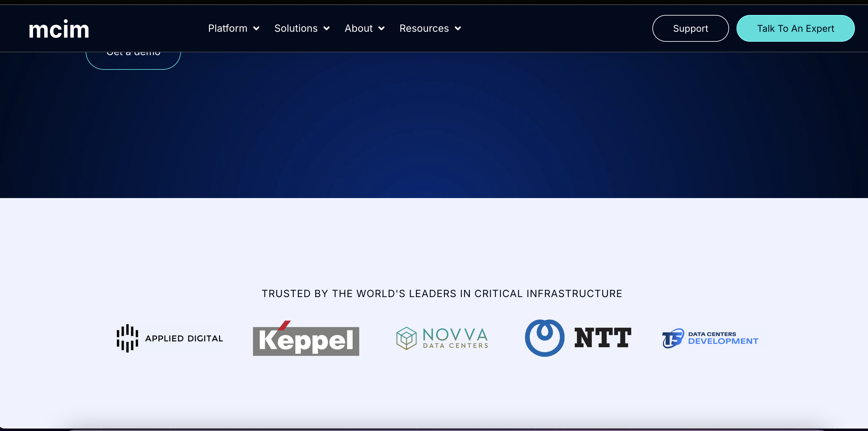Click the Talk To An Expert button
The image size is (868, 431).
[x=795, y=28]
